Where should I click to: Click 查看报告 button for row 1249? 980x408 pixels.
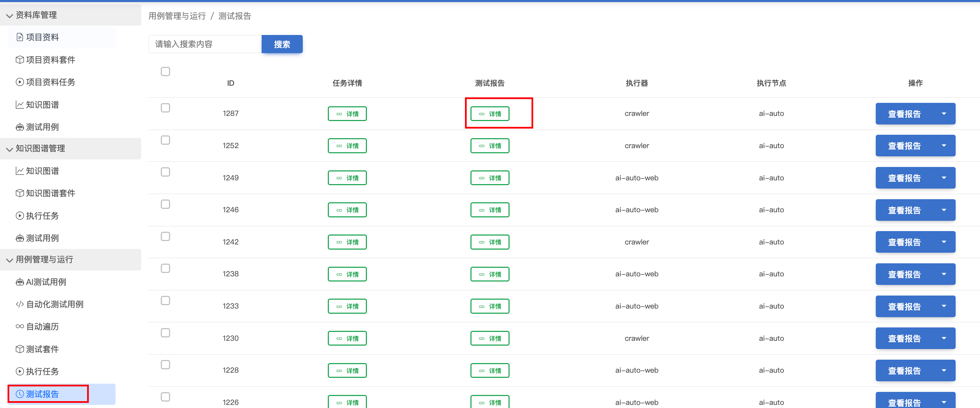tap(904, 178)
